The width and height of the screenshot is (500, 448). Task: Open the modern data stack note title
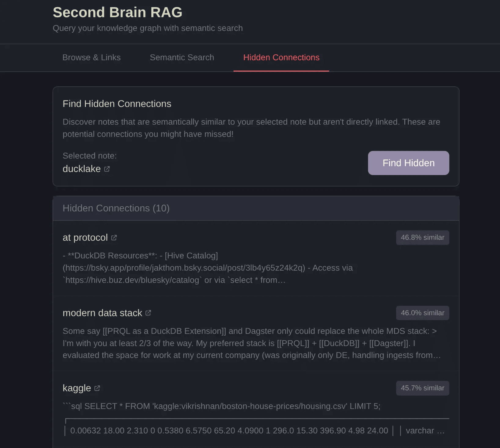point(102,313)
